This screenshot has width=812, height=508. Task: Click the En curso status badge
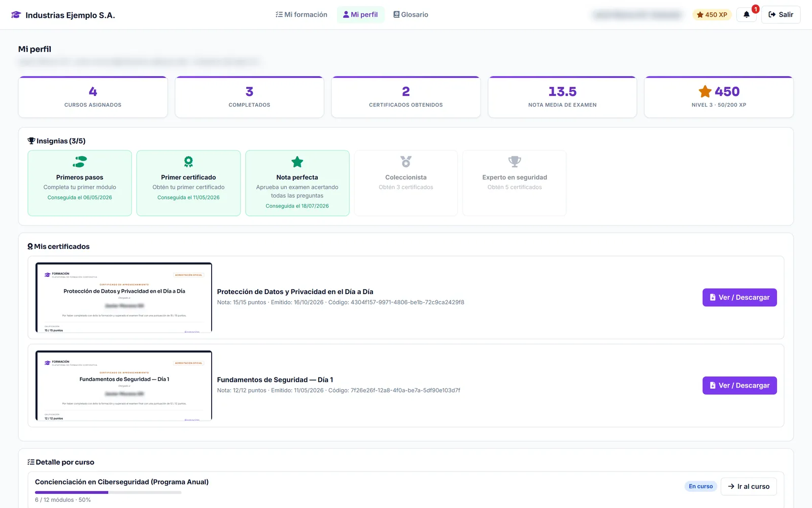click(701, 486)
